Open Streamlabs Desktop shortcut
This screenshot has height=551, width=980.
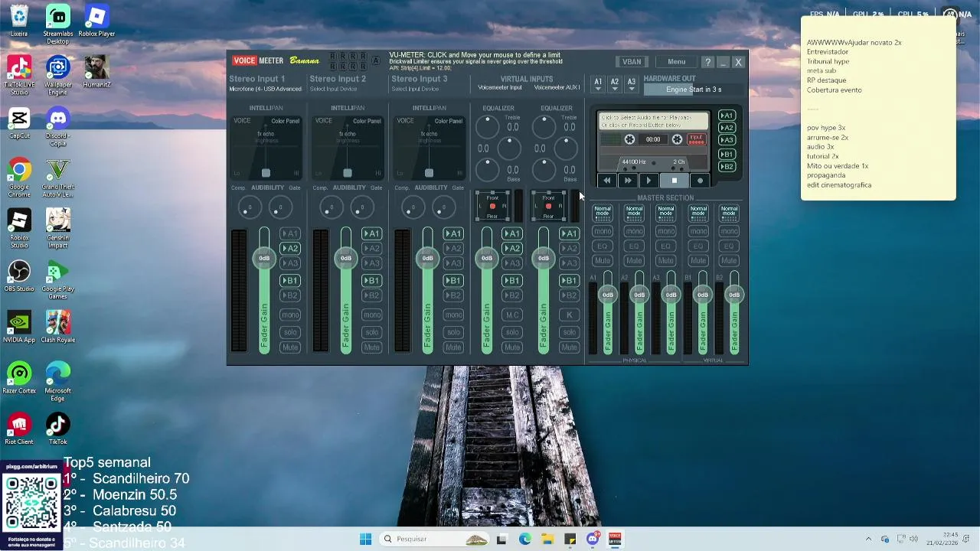point(57,23)
